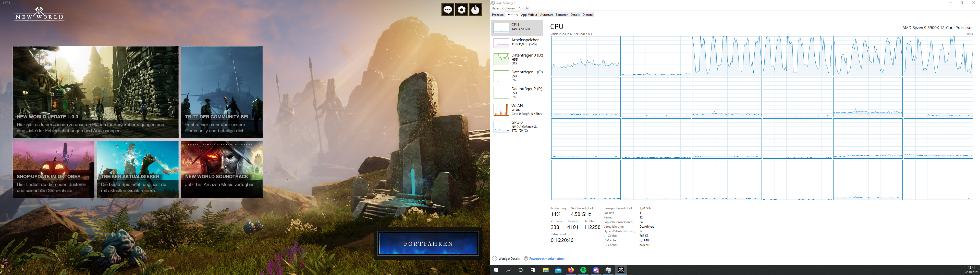This screenshot has height=275, width=980.
Task: Open the chat bubble icon in the game
Action: click(447, 10)
